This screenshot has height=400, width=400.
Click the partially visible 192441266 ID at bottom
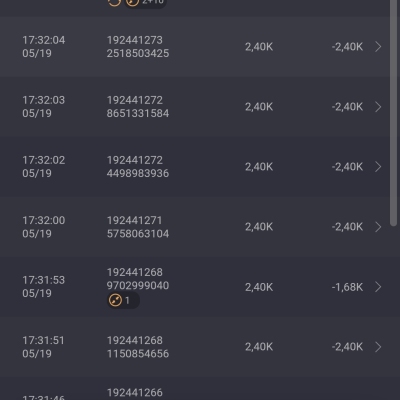(135, 393)
